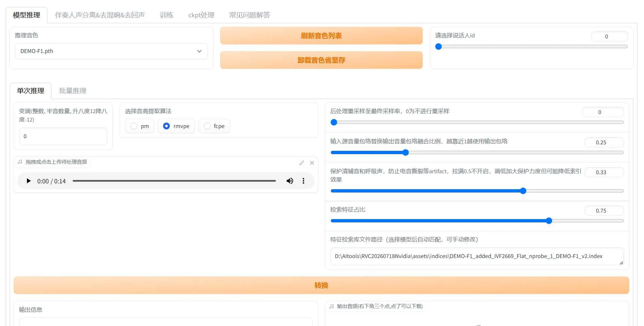Mute the audio player volume
644x326 pixels.
pos(290,181)
